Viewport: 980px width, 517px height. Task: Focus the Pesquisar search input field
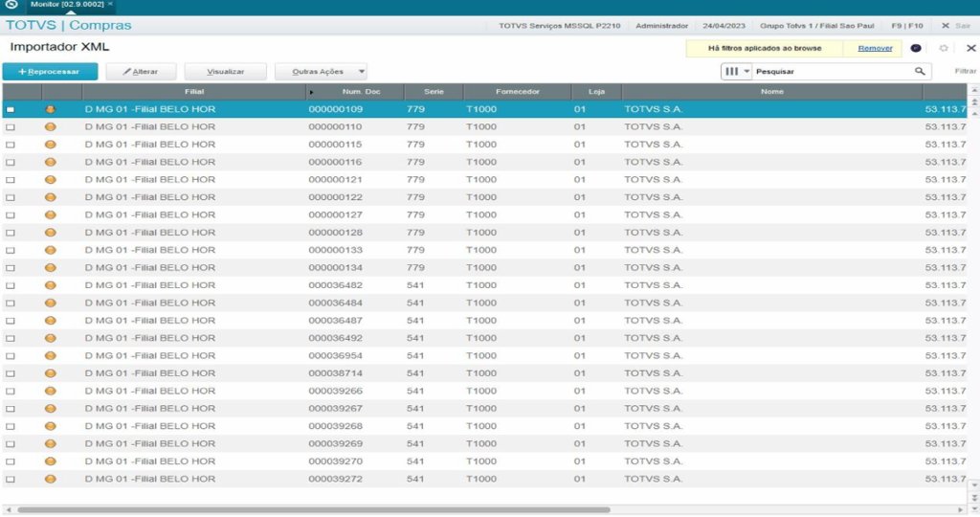[x=832, y=71]
